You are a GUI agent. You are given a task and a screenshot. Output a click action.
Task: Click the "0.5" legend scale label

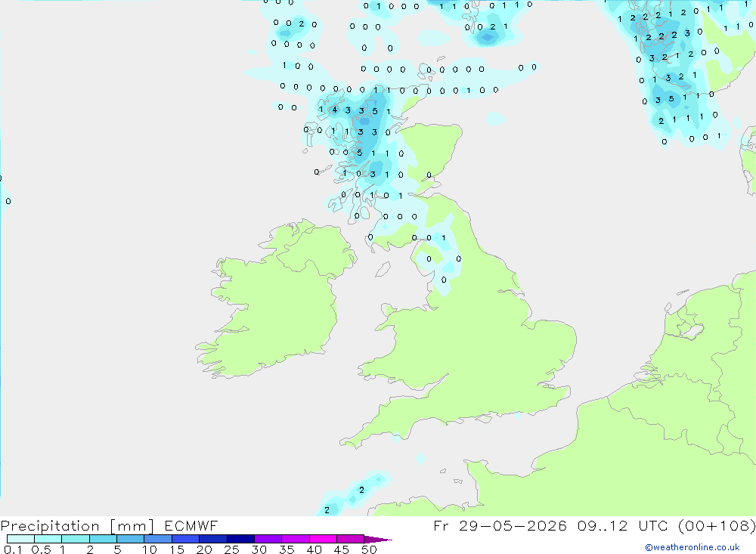[41, 549]
